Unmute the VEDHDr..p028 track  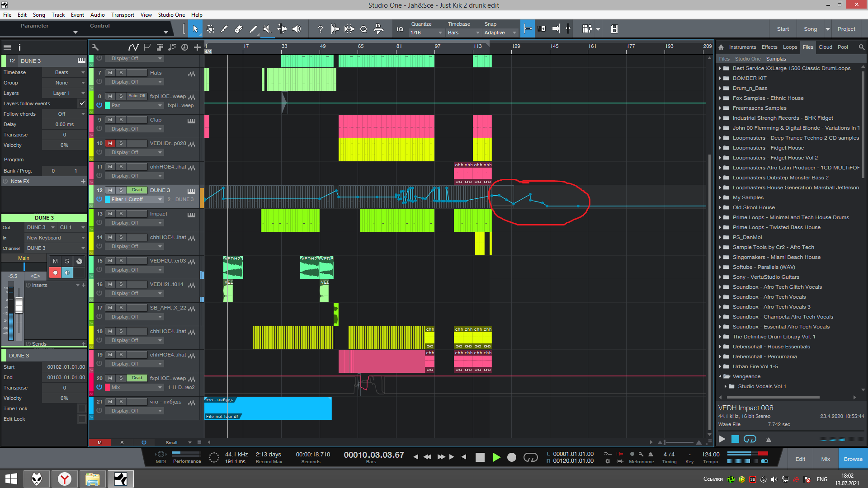click(x=110, y=143)
